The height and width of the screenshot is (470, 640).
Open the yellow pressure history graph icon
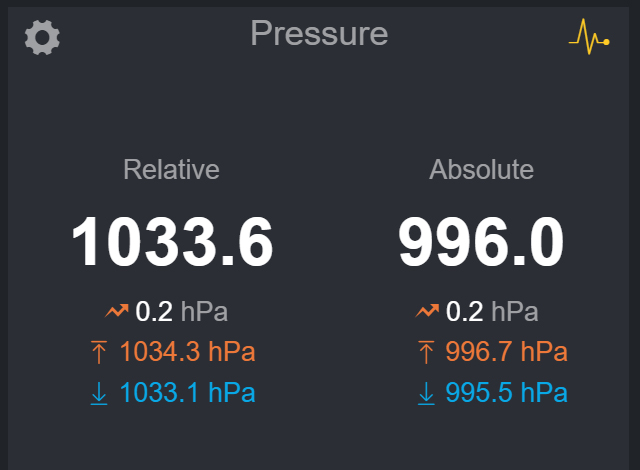pyautogui.click(x=589, y=39)
